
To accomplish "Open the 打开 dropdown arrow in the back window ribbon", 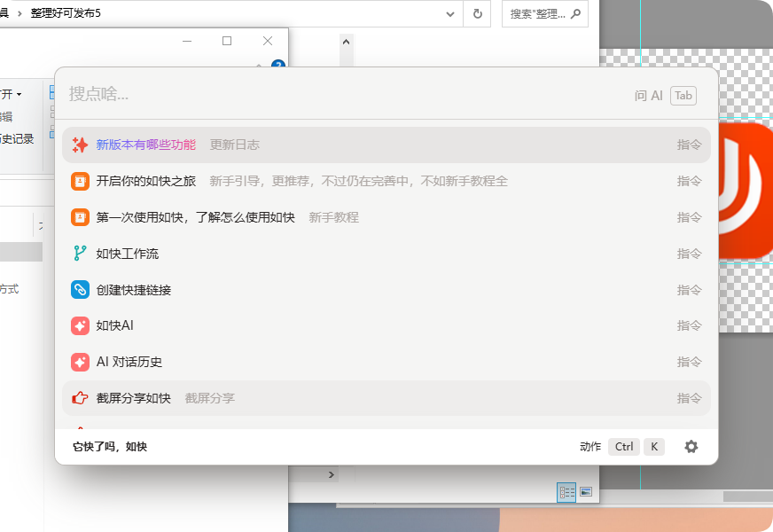I will click(19, 94).
